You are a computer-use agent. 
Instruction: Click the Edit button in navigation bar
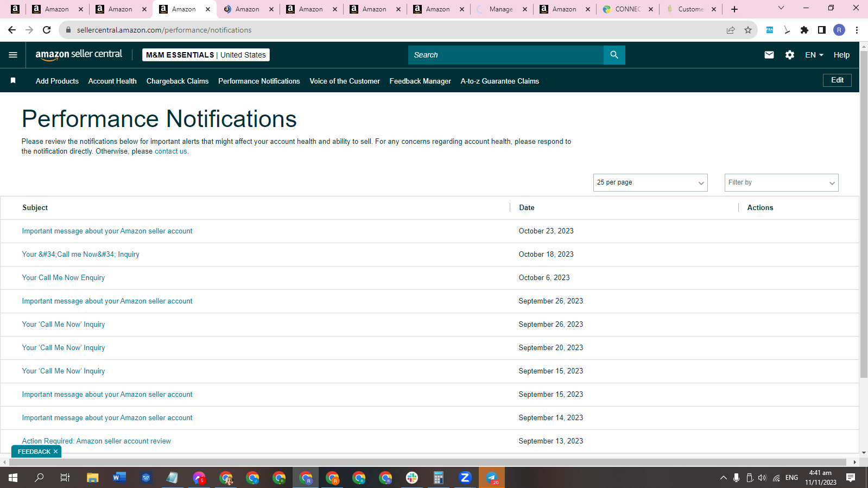coord(837,80)
